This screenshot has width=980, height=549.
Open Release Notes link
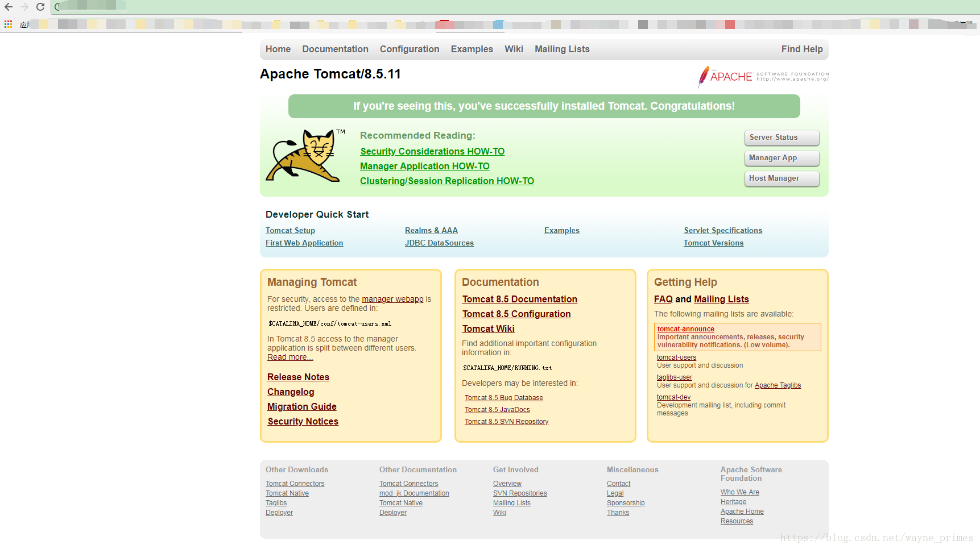tap(298, 377)
